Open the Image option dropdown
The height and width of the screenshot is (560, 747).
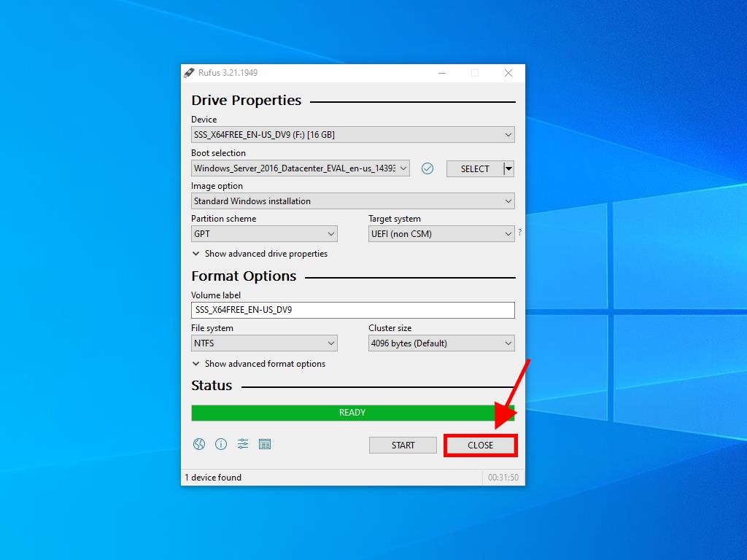pos(352,201)
